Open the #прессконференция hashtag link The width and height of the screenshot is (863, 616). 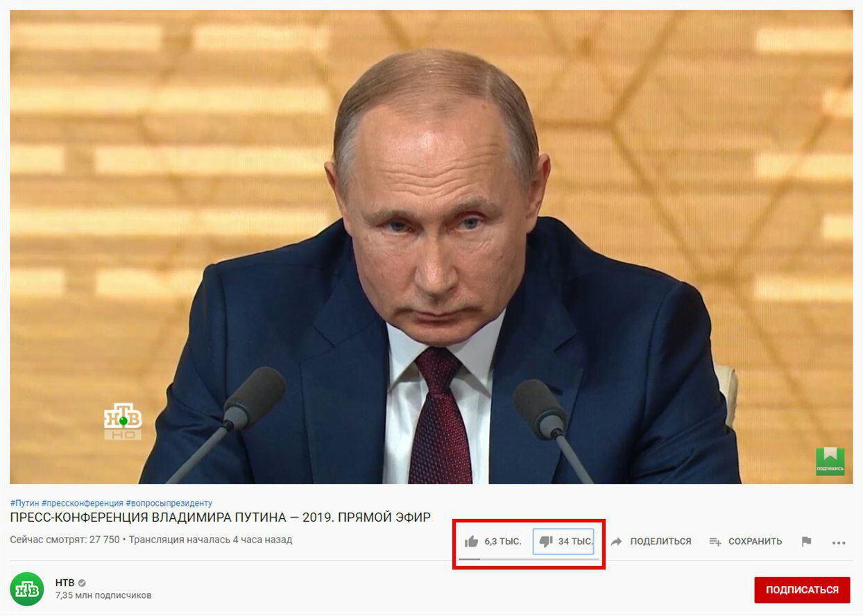pyautogui.click(x=83, y=503)
